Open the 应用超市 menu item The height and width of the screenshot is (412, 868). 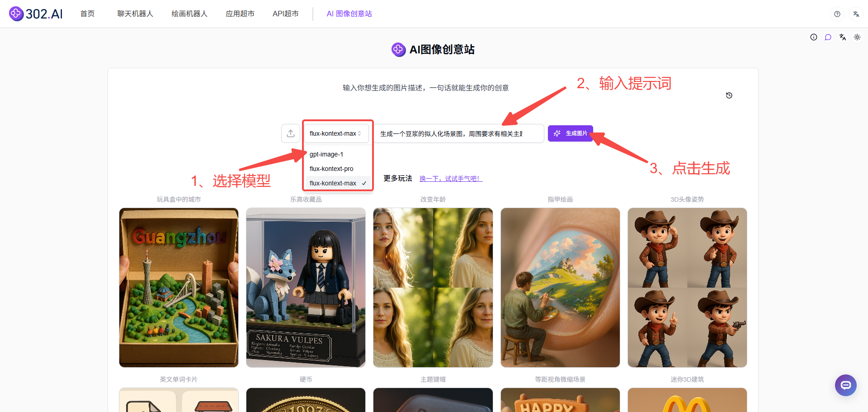point(240,14)
